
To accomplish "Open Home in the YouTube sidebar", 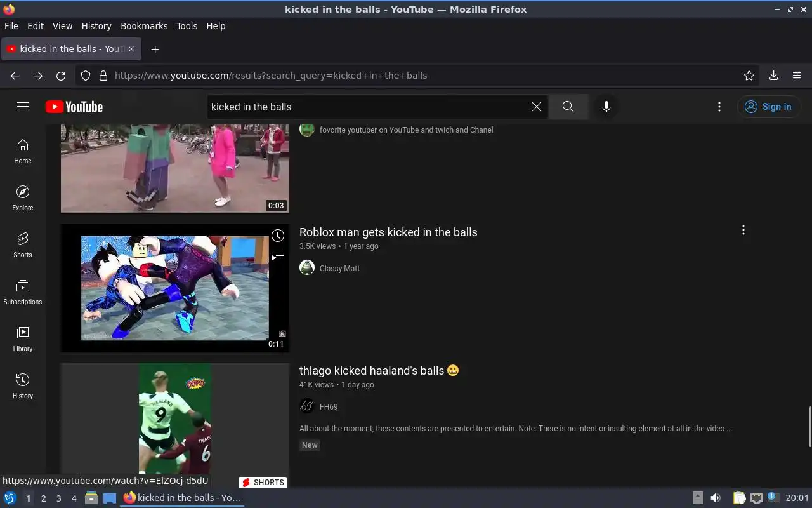I will click(23, 151).
